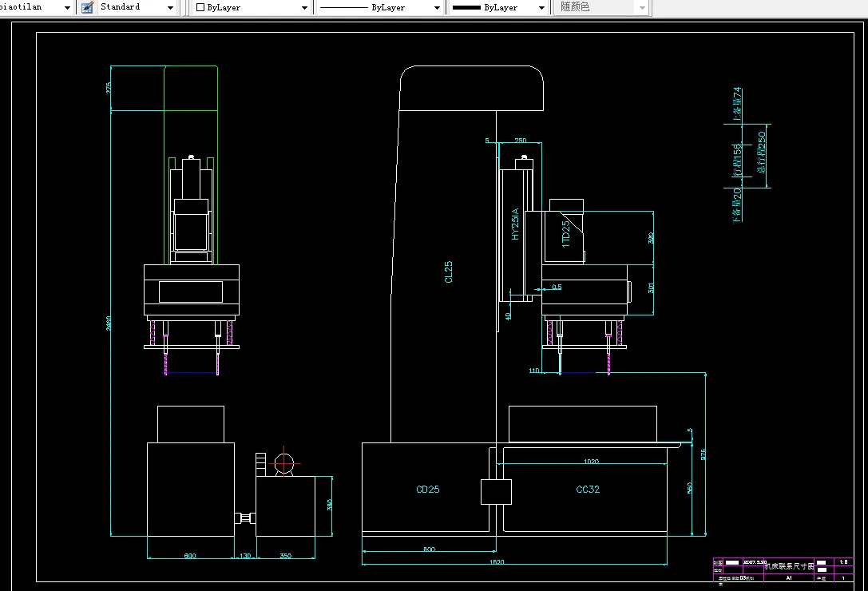Select the 下备量20 stroke annotation
The width and height of the screenshot is (868, 591).
pos(737,205)
